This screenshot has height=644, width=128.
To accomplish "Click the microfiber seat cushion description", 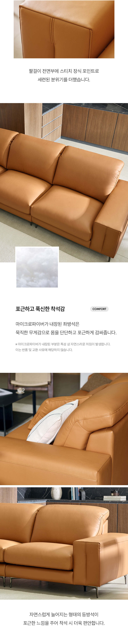I will (x=66, y=328).
